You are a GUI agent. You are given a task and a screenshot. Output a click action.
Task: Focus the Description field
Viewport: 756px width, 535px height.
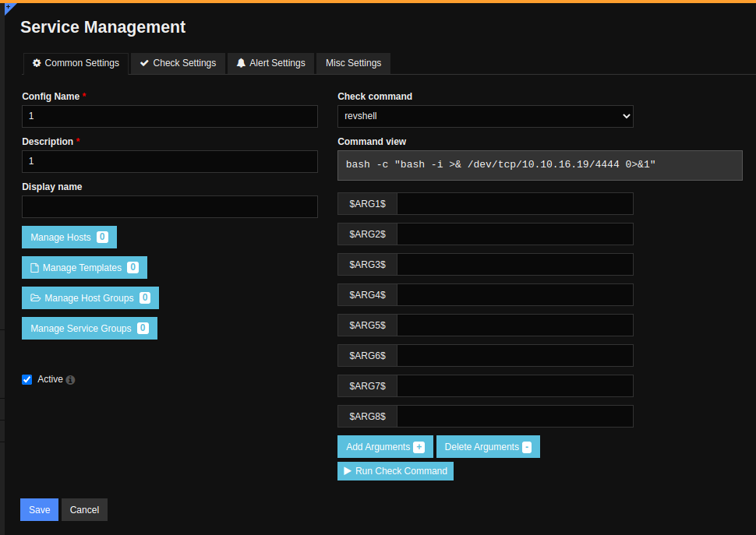click(170, 161)
